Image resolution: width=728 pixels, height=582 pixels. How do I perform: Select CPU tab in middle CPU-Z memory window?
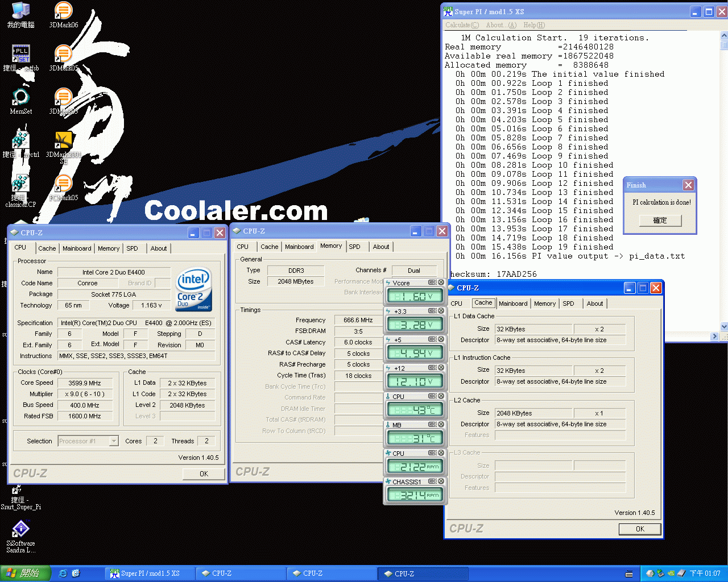tap(243, 247)
